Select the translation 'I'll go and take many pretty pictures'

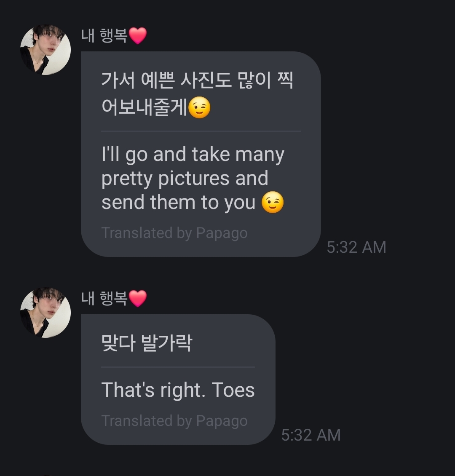coord(193,166)
